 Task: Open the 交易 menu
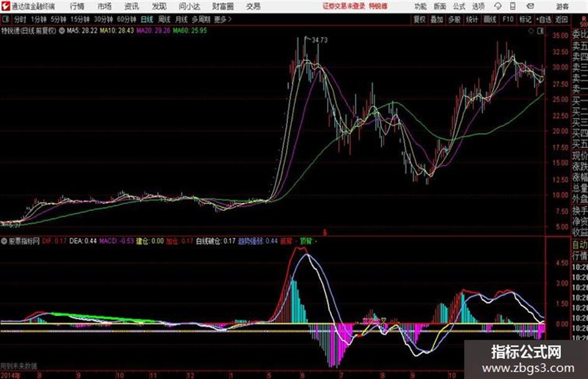click(253, 6)
